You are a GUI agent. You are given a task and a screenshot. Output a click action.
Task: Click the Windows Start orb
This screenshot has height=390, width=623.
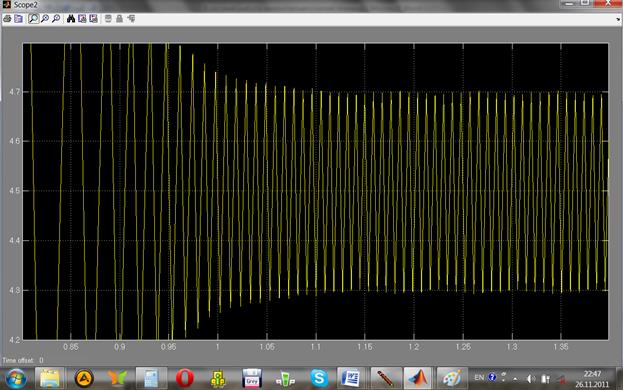tap(16, 378)
